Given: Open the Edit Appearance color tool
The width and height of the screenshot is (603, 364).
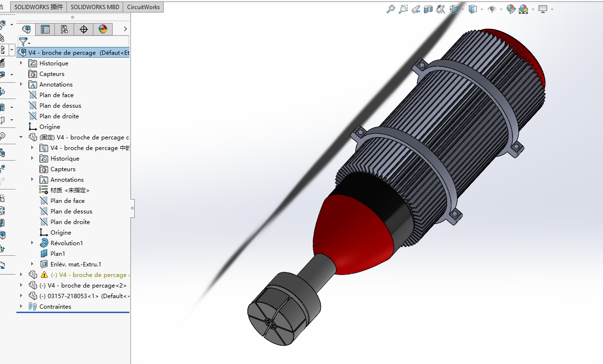Looking at the screenshot, I should pos(511,9).
